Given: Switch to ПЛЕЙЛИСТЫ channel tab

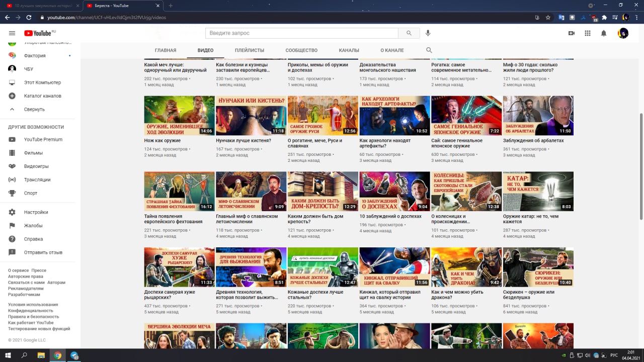Looking at the screenshot, I should click(250, 50).
